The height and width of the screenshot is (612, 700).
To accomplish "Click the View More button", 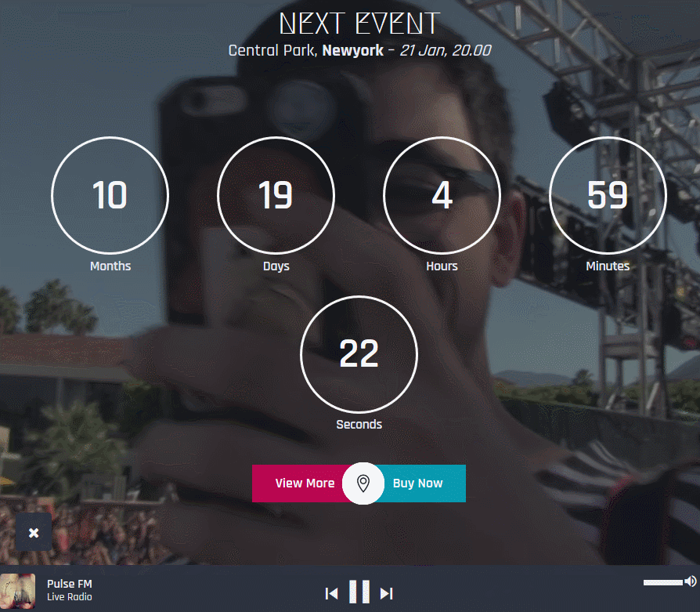I will point(305,483).
